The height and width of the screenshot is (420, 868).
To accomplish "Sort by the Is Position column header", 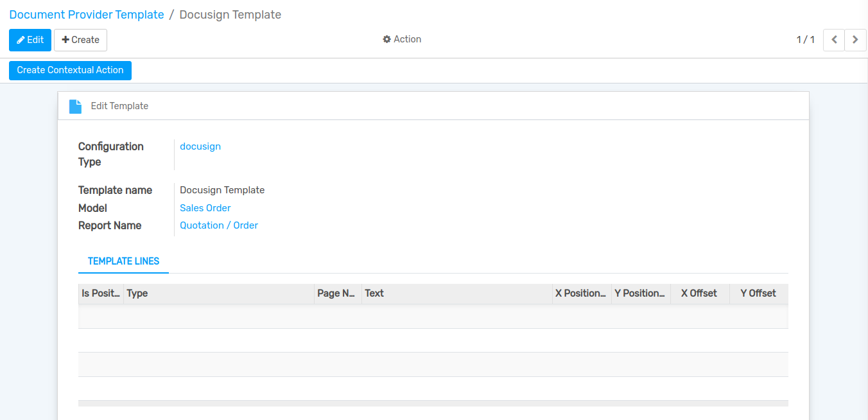I will point(101,293).
